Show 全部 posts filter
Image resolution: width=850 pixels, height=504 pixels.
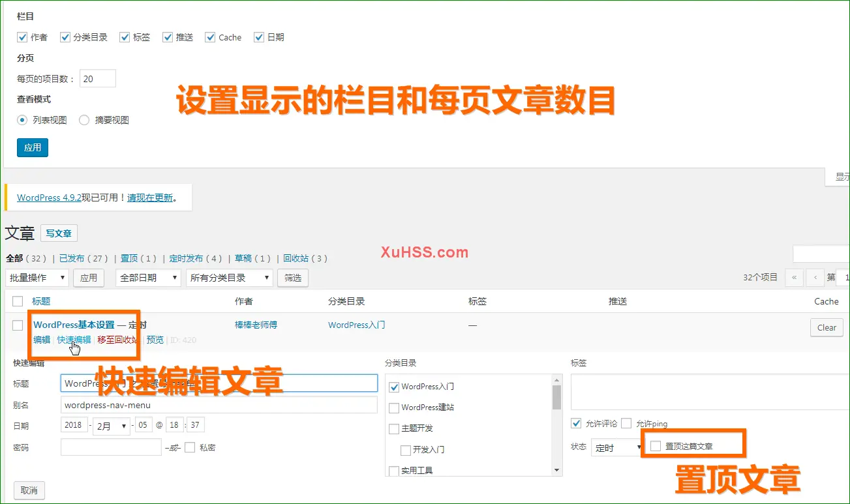click(14, 258)
